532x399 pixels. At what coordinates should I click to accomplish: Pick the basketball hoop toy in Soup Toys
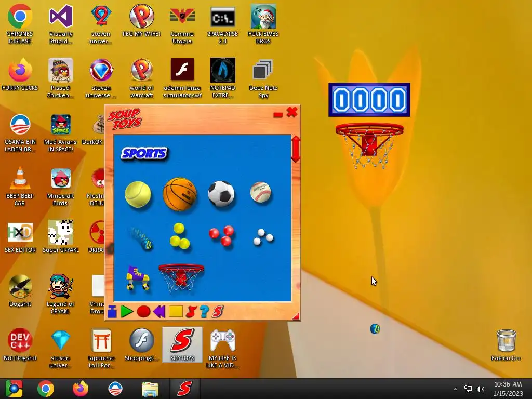tap(181, 278)
